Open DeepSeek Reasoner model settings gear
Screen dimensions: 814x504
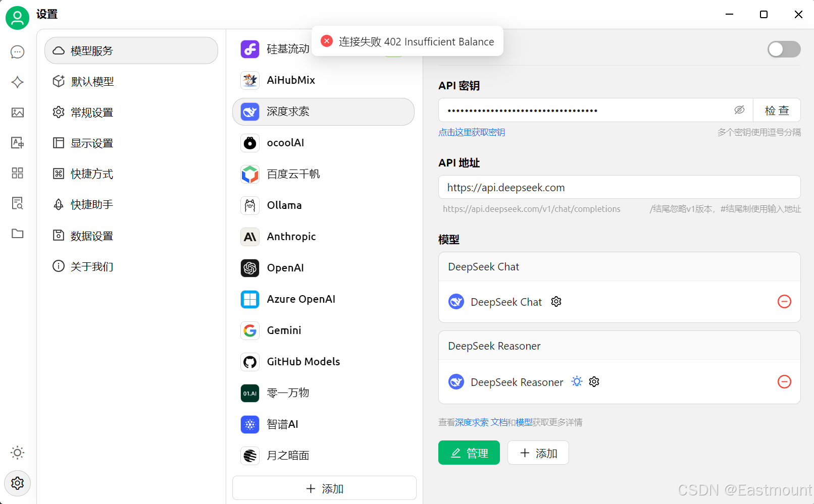594,382
